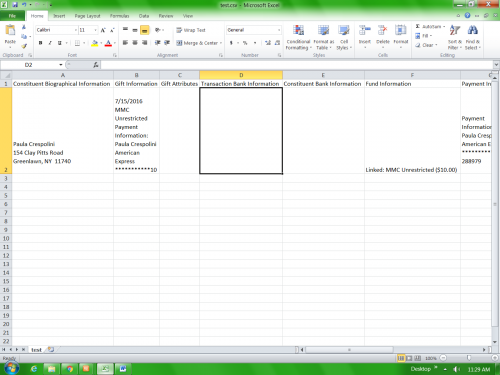The height and width of the screenshot is (375, 500).
Task: Click the Cut scissors icon
Action: [x=24, y=27]
